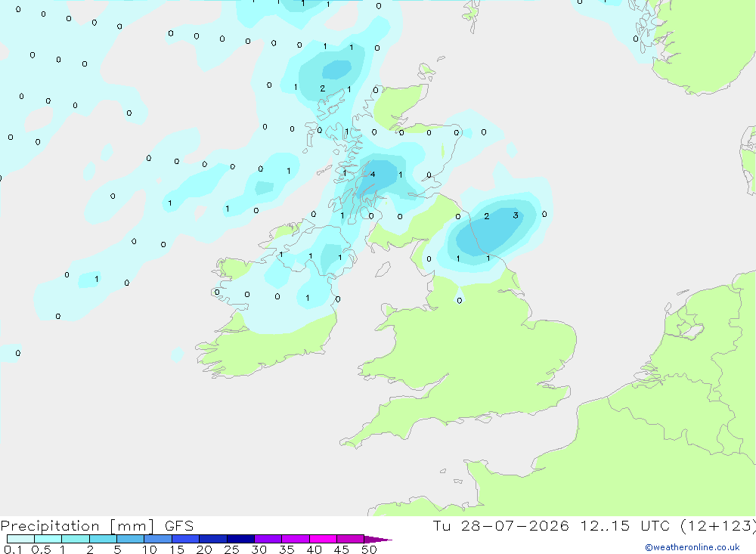
Task: Click the '30' legend scale label
Action: coord(259,549)
